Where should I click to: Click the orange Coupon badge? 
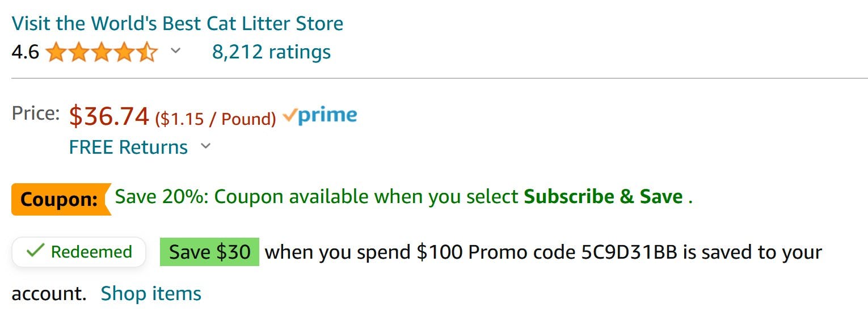click(60, 199)
